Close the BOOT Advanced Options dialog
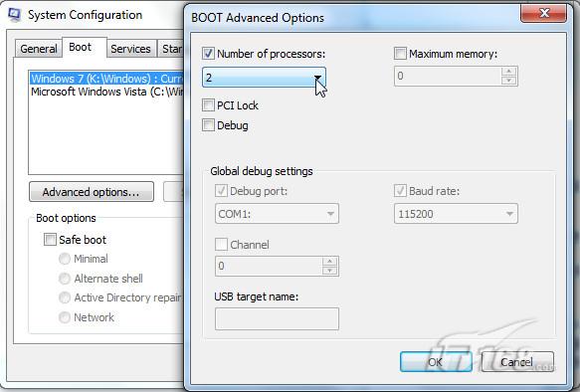This screenshot has width=580, height=392. point(543,13)
